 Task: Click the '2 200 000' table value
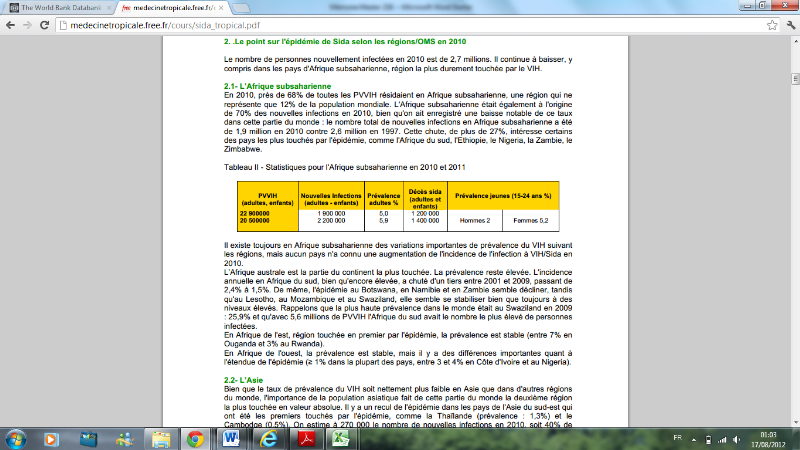[331, 221]
